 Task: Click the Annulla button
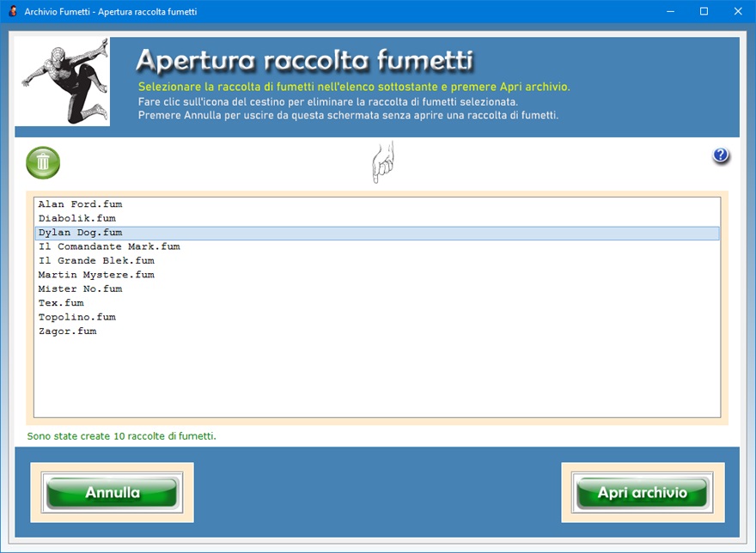[x=113, y=492]
